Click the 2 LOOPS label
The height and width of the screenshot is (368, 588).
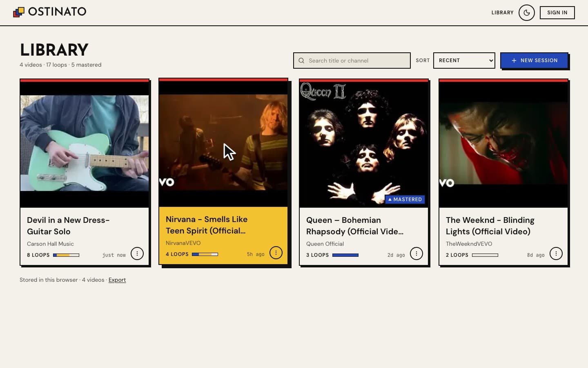457,255
